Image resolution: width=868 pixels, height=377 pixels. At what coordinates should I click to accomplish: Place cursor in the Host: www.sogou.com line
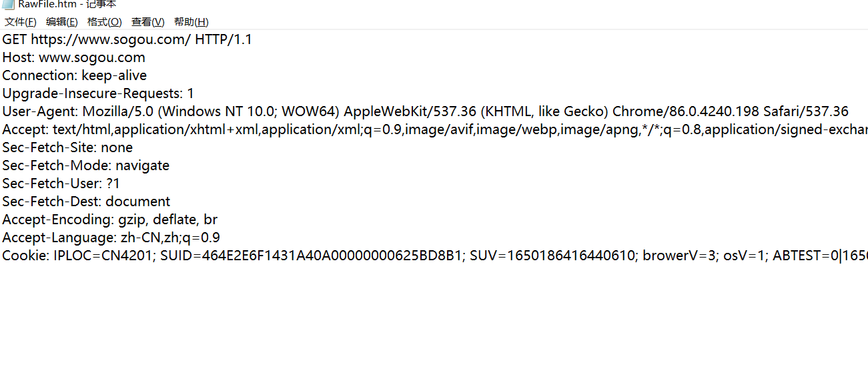(x=73, y=57)
